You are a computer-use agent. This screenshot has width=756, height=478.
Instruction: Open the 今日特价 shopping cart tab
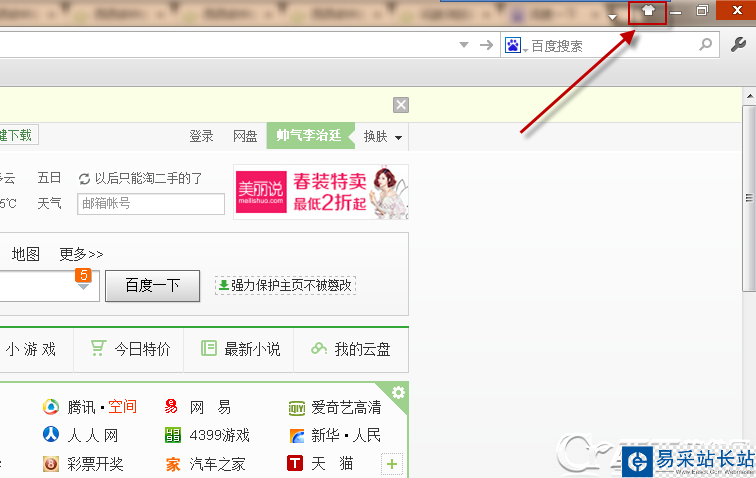129,349
